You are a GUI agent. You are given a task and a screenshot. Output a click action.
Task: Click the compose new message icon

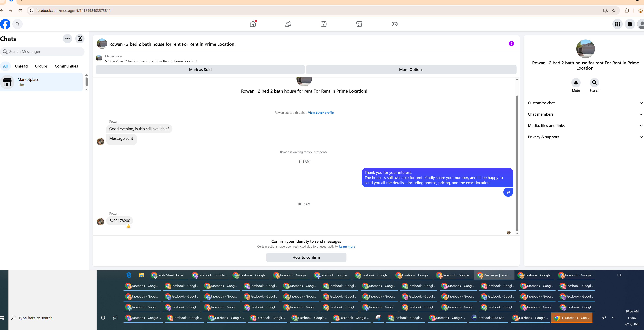click(x=80, y=38)
